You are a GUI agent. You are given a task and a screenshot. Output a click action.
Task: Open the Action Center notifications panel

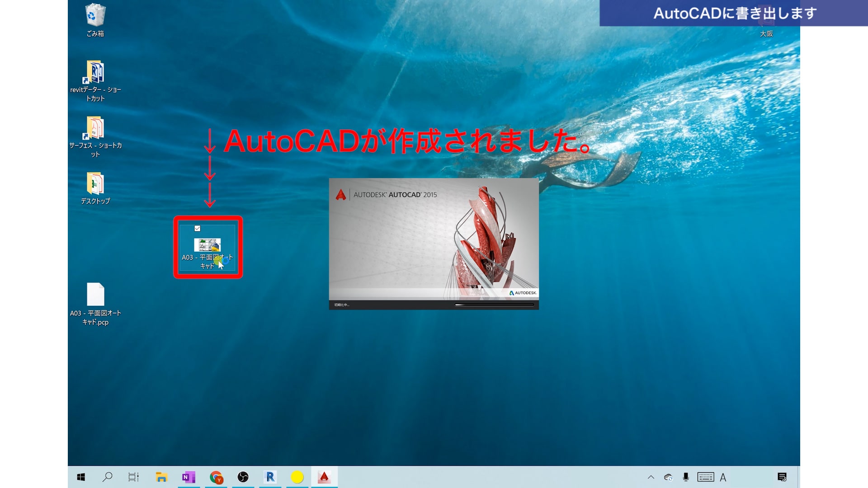tap(782, 477)
